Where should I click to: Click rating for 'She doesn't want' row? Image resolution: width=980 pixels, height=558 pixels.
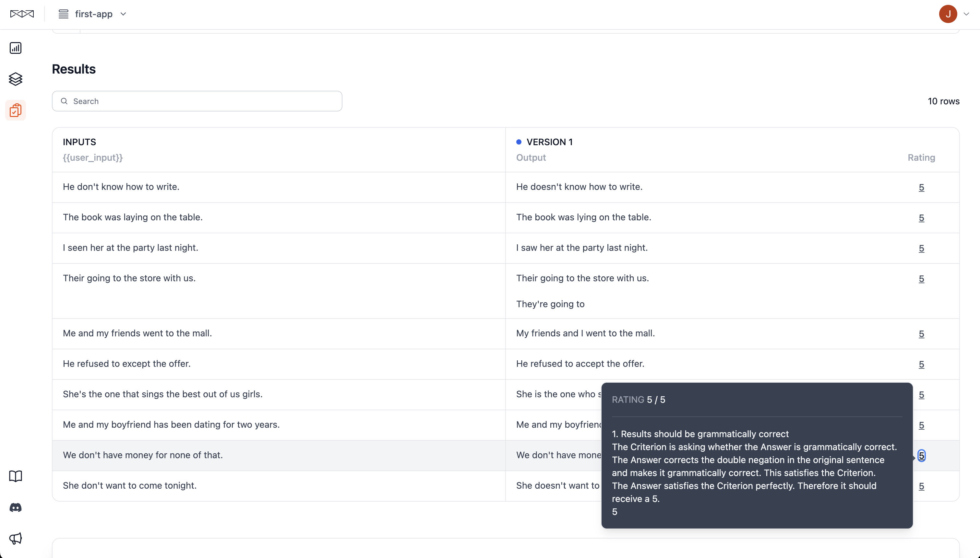[921, 486]
